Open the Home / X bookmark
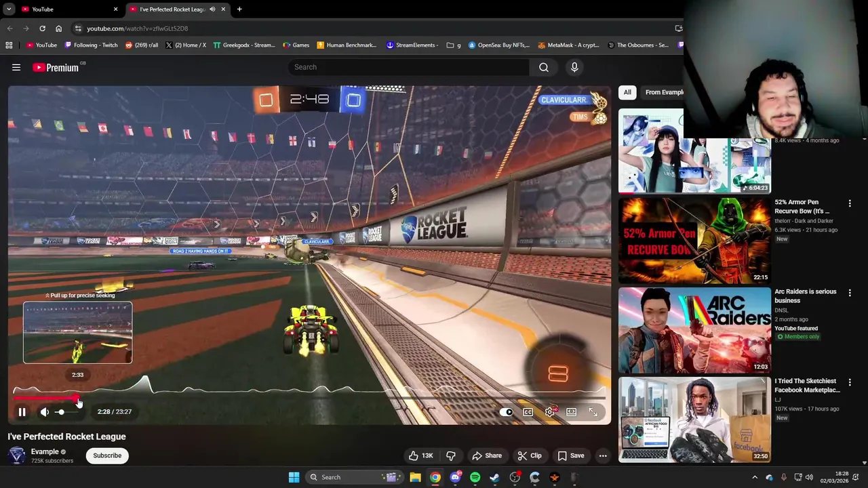This screenshot has width=868, height=488. pos(186,45)
